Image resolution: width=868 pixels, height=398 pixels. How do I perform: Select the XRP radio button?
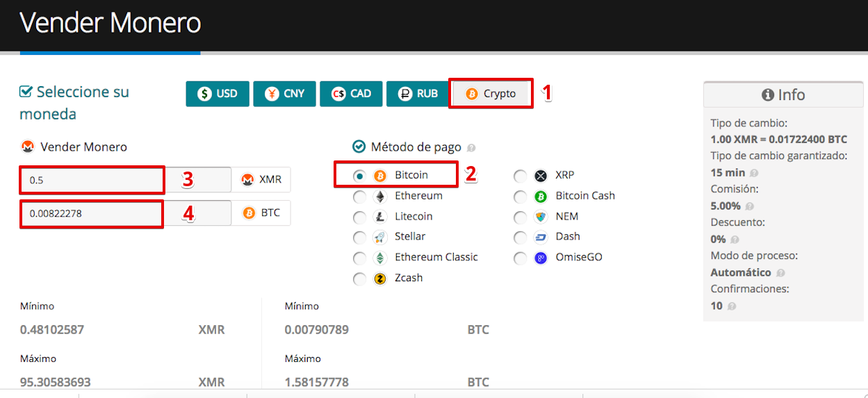[x=521, y=176]
